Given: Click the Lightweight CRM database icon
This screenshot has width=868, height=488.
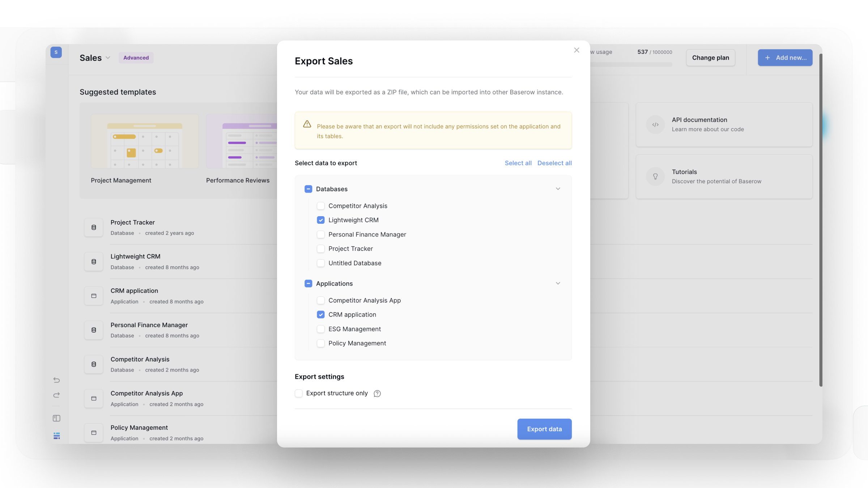Looking at the screenshot, I should click(94, 262).
